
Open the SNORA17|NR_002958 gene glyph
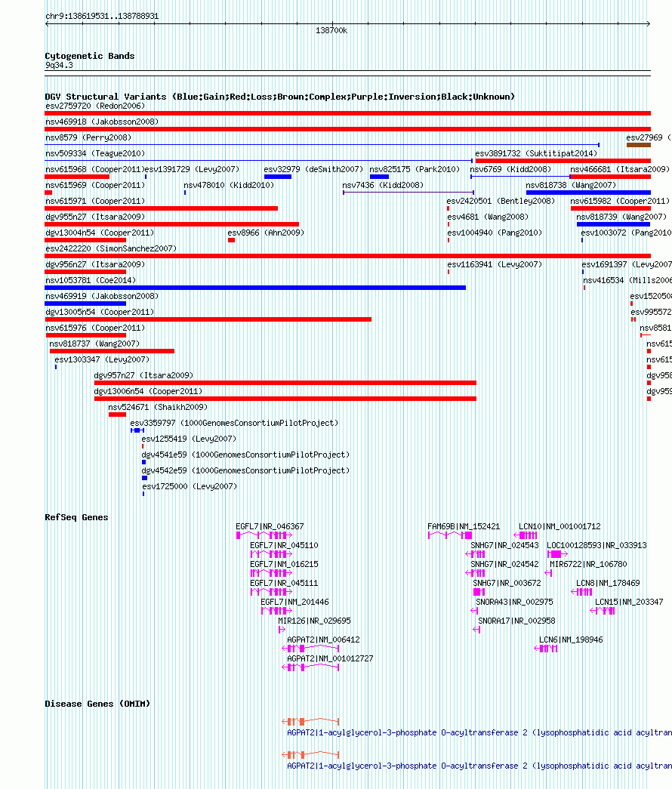click(x=476, y=630)
